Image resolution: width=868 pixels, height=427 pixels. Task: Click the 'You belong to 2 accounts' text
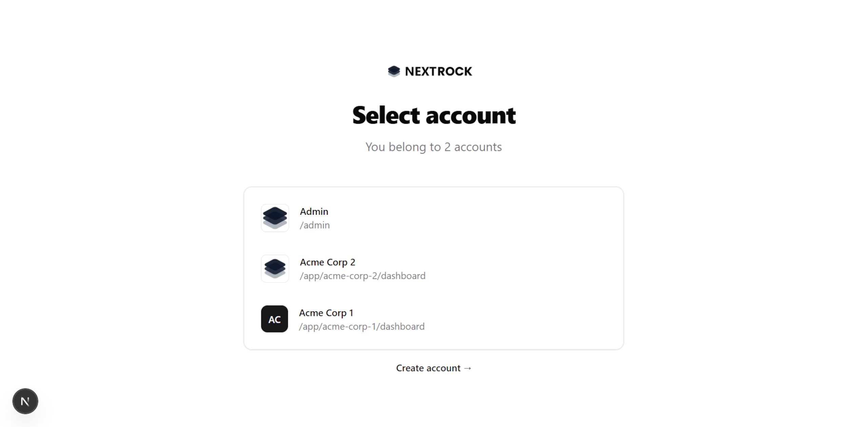pyautogui.click(x=434, y=147)
